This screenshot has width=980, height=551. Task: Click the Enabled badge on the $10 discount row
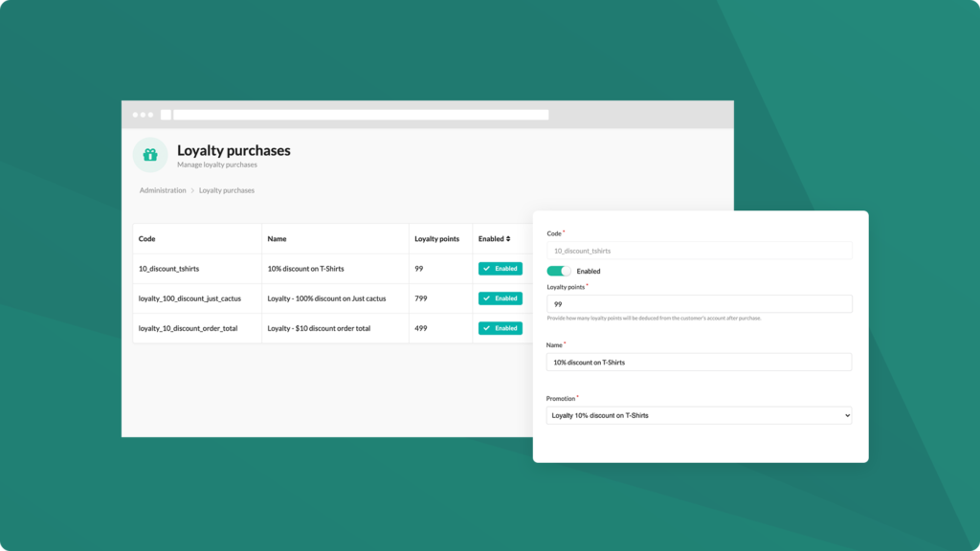[x=501, y=327]
